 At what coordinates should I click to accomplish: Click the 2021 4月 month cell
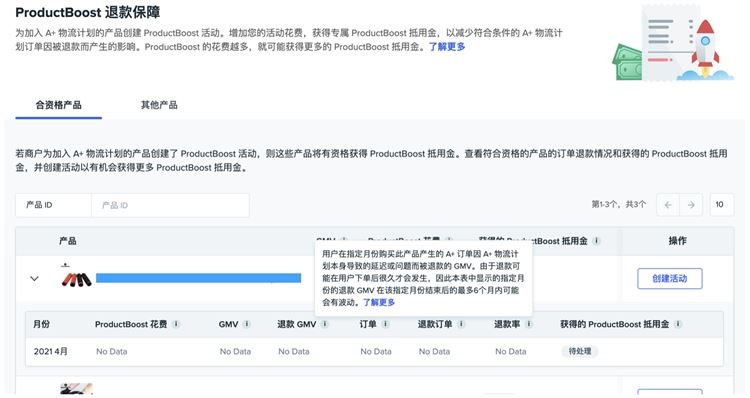tap(50, 351)
